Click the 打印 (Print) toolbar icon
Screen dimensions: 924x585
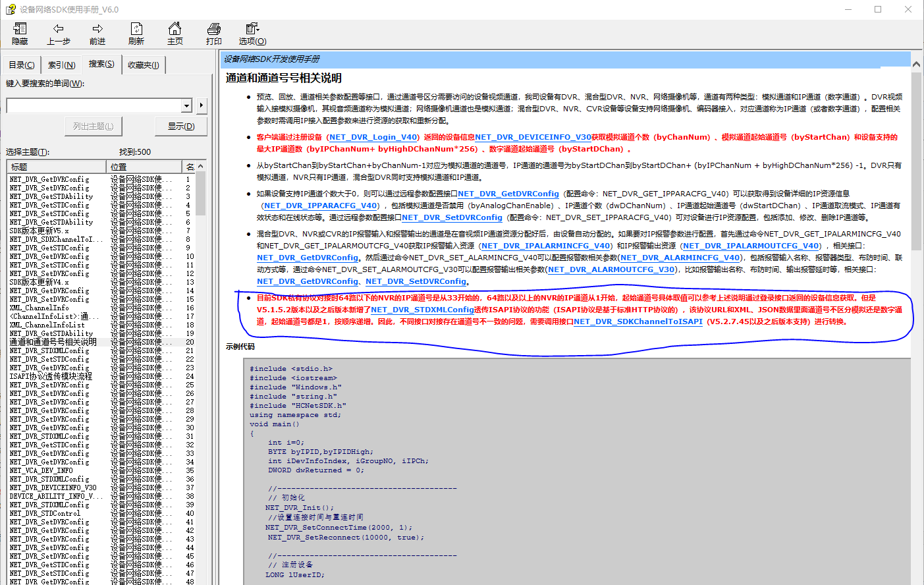click(x=214, y=34)
